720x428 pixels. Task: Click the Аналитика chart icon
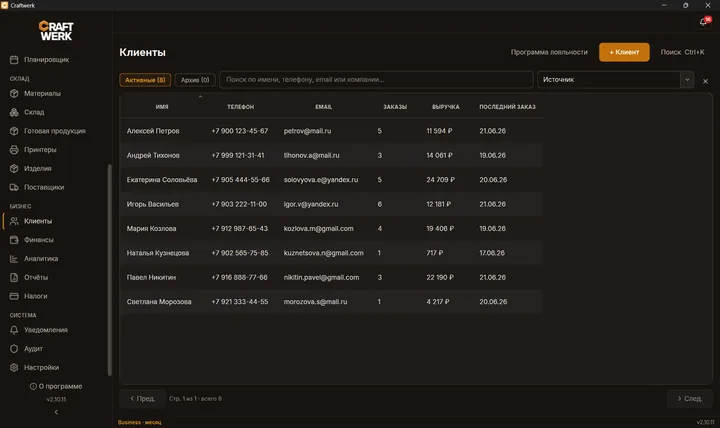14,259
